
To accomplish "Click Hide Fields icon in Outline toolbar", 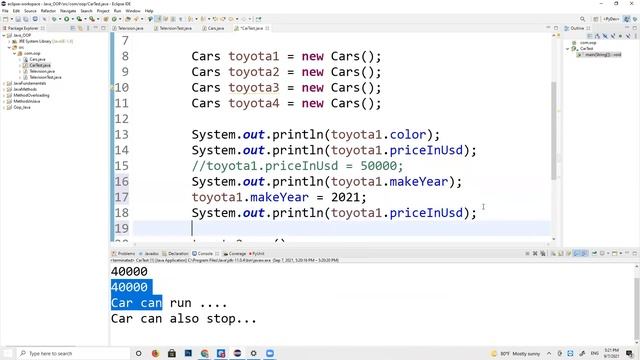I will coord(605,36).
